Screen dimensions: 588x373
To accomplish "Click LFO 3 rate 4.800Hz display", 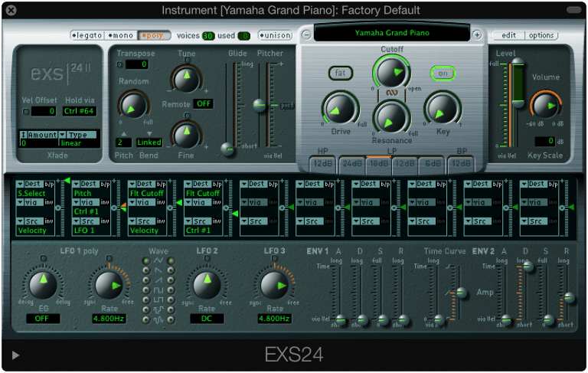I will (x=274, y=319).
